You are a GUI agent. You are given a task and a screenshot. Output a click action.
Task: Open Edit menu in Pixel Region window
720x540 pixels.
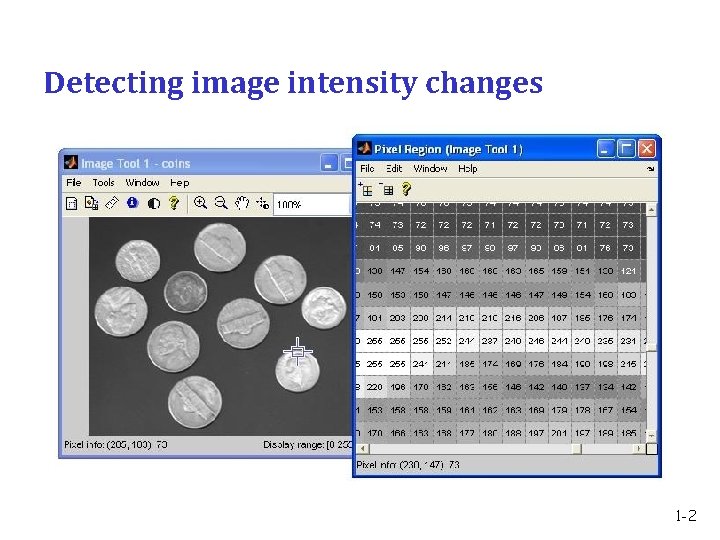[394, 169]
